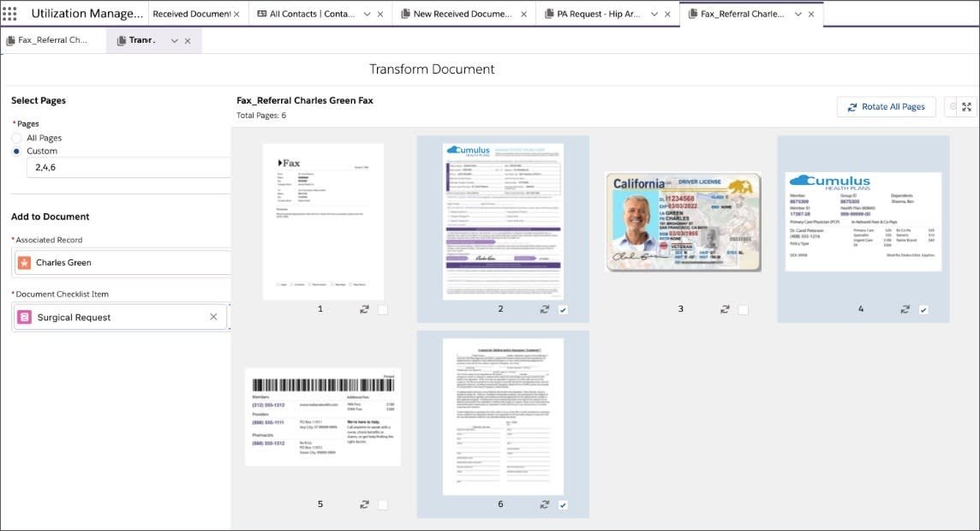Select page 3 checkbox
Screen dimensions: 980x531
pos(743,310)
